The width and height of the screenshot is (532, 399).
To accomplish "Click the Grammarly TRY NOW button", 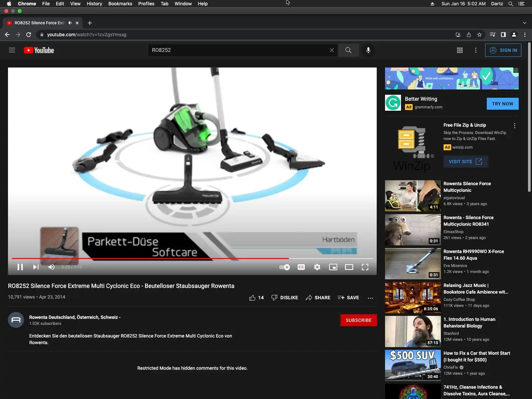I will 502,104.
